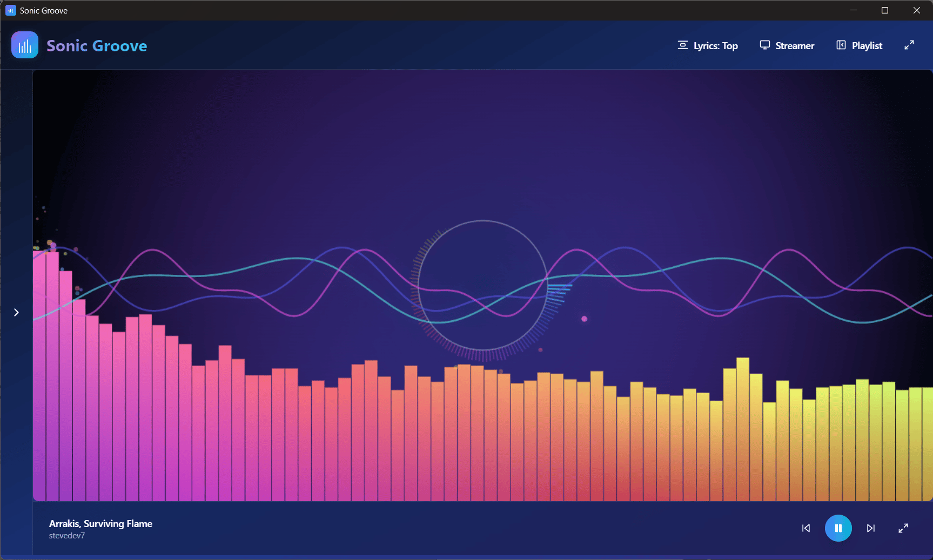This screenshot has width=933, height=560.
Task: Expand the left sidebar chevron
Action: pos(16,312)
